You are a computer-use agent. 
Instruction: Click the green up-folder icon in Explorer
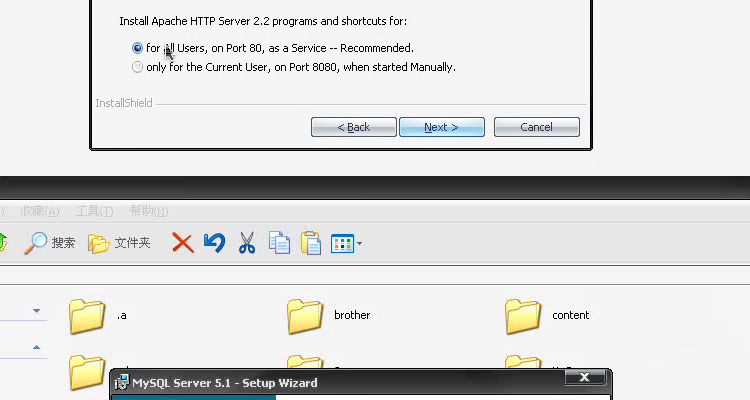pos(2,243)
